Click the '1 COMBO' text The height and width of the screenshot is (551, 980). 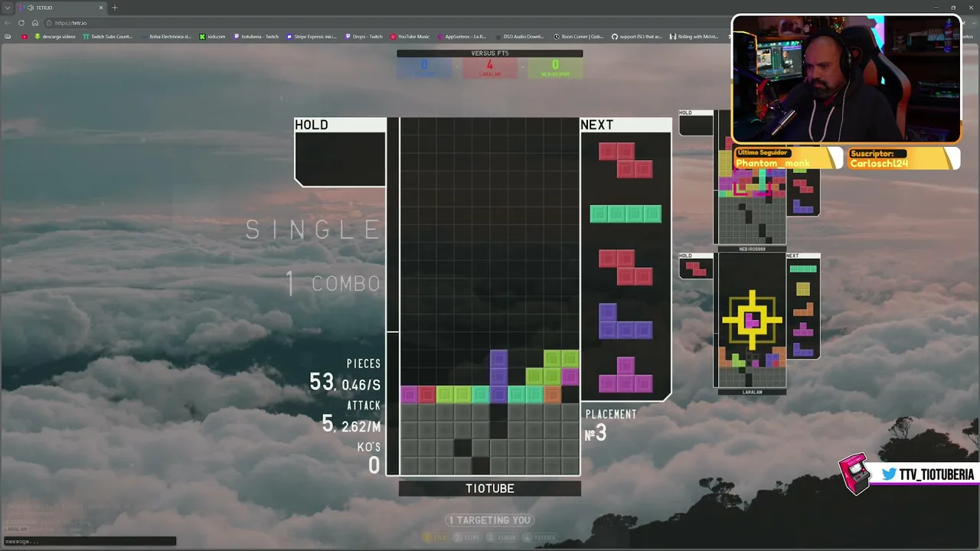click(x=334, y=284)
